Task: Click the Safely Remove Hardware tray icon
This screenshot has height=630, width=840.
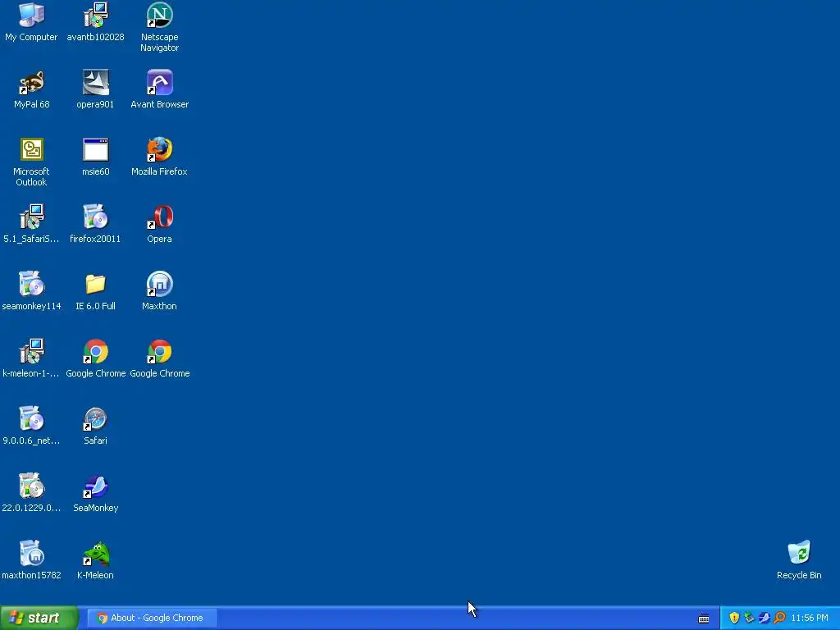Action: click(749, 618)
